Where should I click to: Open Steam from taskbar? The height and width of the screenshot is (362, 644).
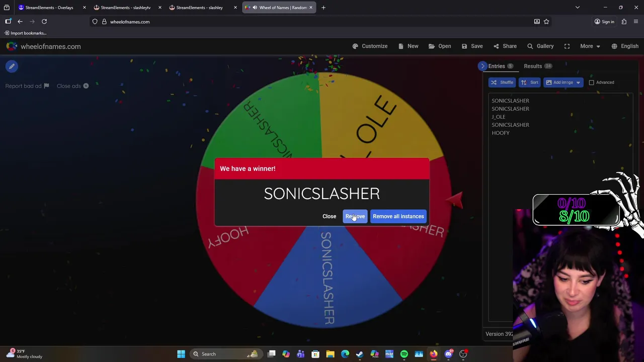point(360,354)
